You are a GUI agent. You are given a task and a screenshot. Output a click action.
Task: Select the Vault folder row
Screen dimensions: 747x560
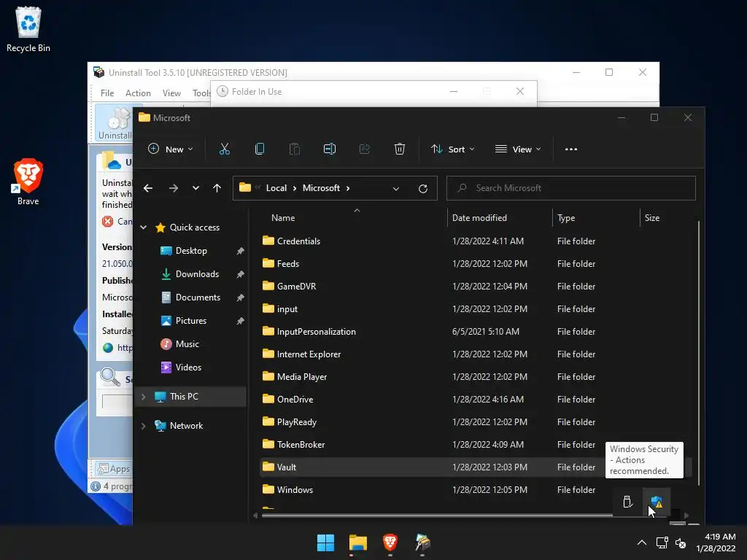point(476,467)
